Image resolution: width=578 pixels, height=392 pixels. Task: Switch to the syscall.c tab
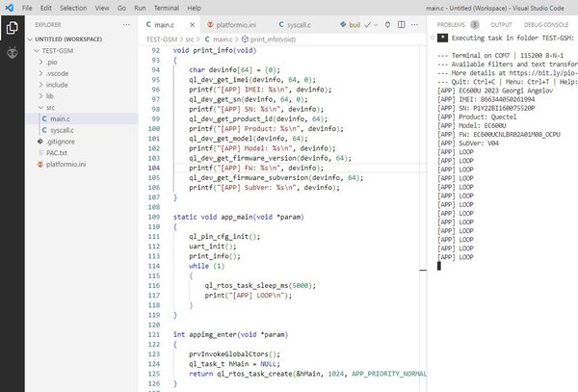295,25
